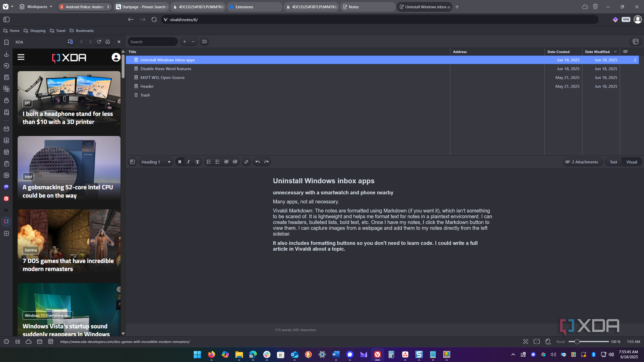Open a new tab with the plus button
The width and height of the screenshot is (644, 362).
click(x=457, y=7)
